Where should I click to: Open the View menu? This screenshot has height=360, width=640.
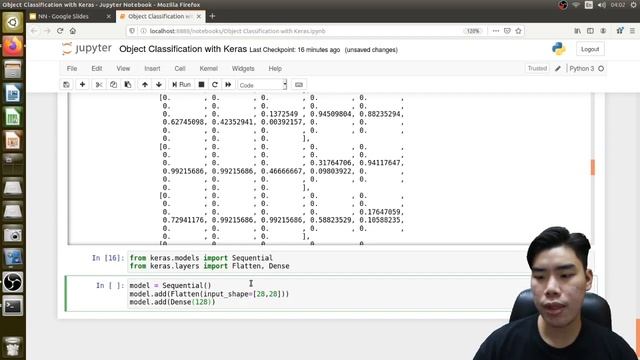[x=123, y=69]
